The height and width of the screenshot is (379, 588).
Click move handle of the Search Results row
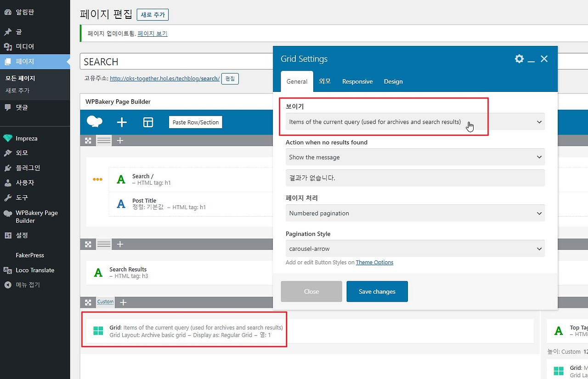pos(88,244)
